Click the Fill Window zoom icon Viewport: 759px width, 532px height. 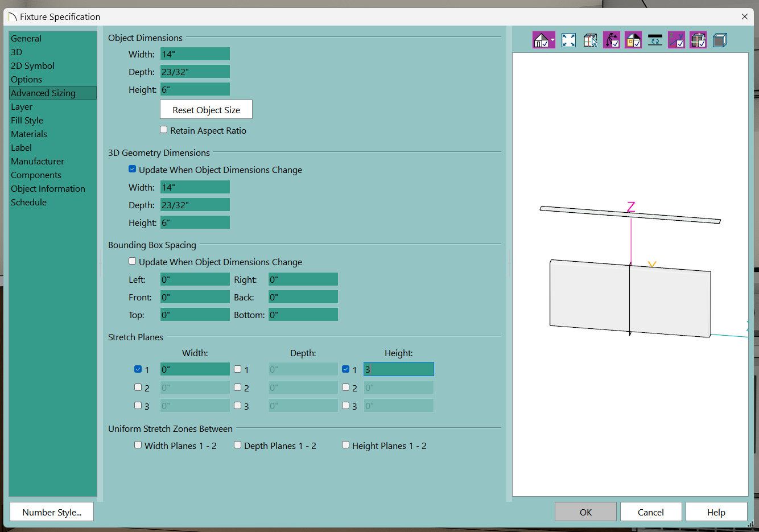click(x=568, y=40)
